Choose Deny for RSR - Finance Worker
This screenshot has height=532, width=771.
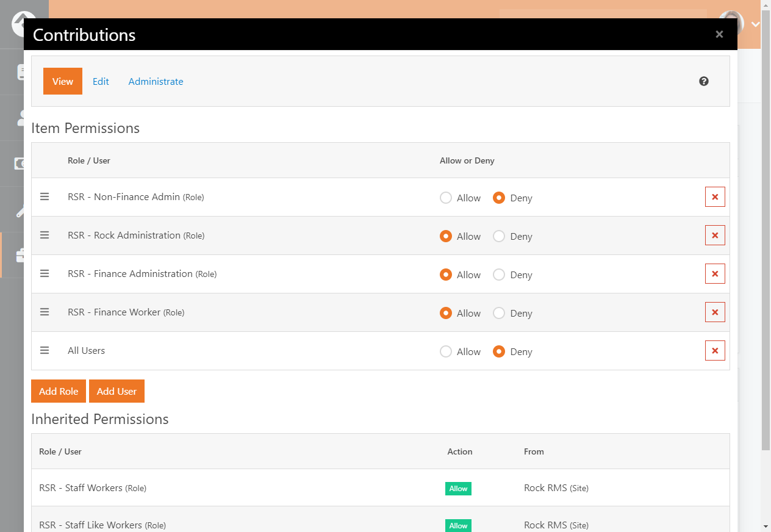(499, 313)
